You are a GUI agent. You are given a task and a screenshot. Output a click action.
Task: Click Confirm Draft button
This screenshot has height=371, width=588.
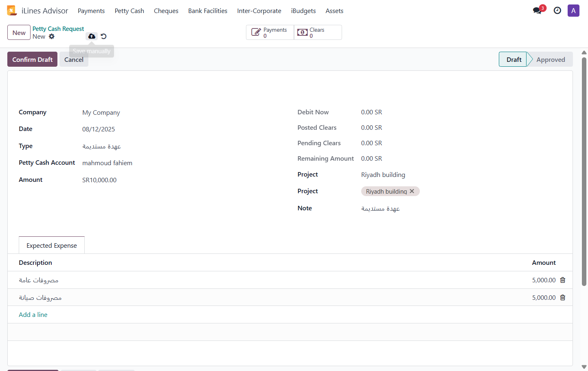click(32, 59)
